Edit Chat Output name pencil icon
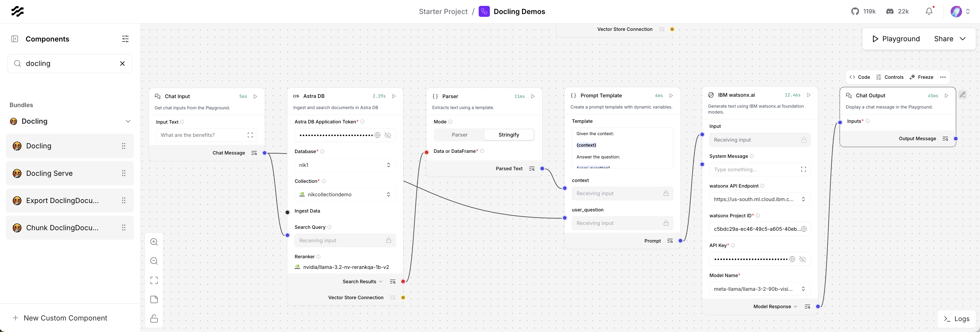980x332 pixels. [x=963, y=95]
